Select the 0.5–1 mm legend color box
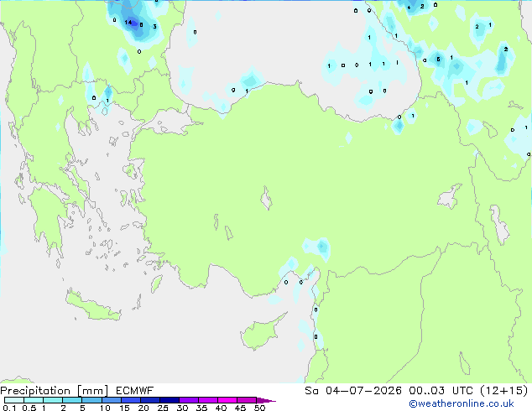Screen dimensions: 532x411 pyautogui.click(x=34, y=400)
